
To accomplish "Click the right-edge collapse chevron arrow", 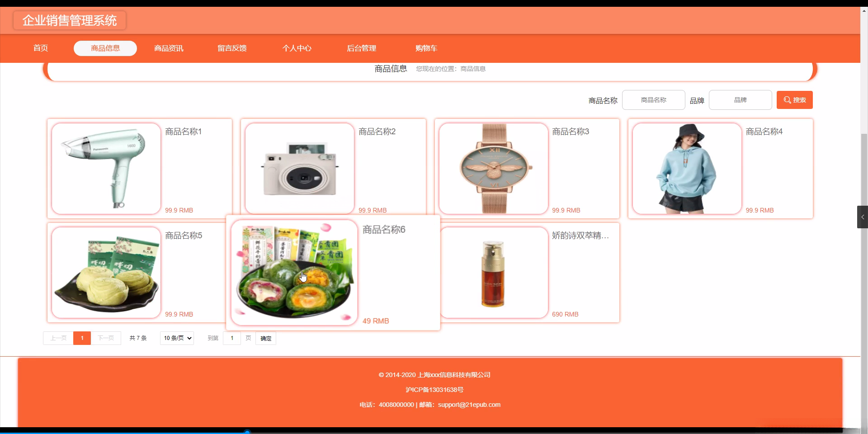I will [x=862, y=217].
